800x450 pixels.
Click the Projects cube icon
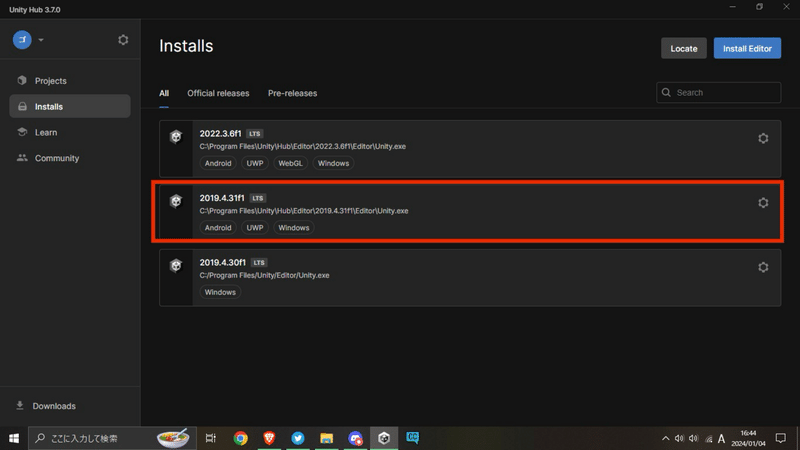click(x=22, y=80)
